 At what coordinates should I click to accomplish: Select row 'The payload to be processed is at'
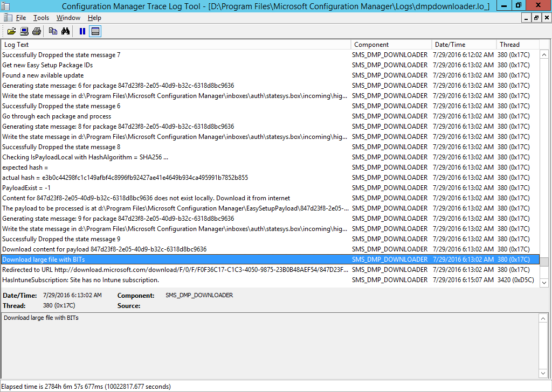(270, 208)
